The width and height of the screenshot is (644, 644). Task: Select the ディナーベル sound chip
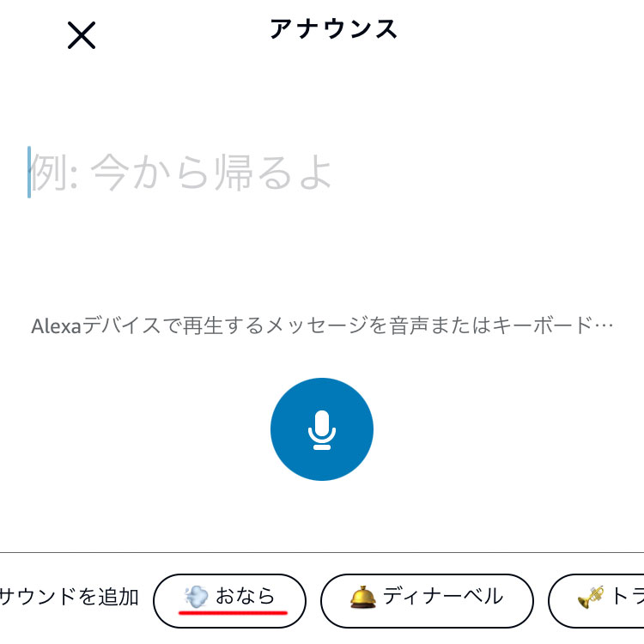(427, 601)
